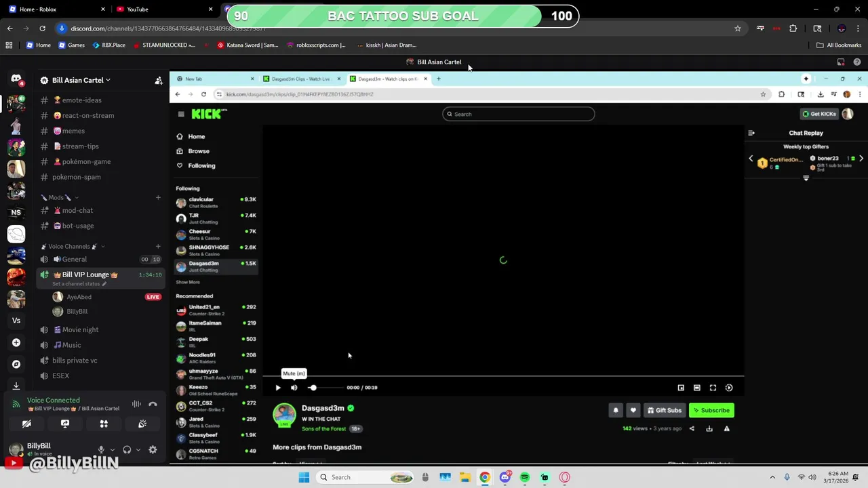The image size is (868, 488).
Task: Open microphone input options dropdown
Action: pos(112,449)
